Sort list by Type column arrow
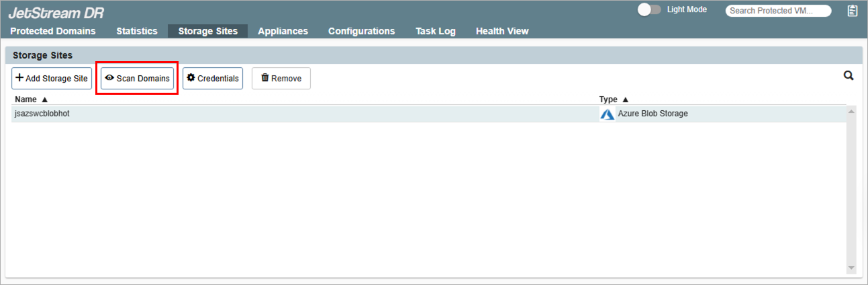 625,99
